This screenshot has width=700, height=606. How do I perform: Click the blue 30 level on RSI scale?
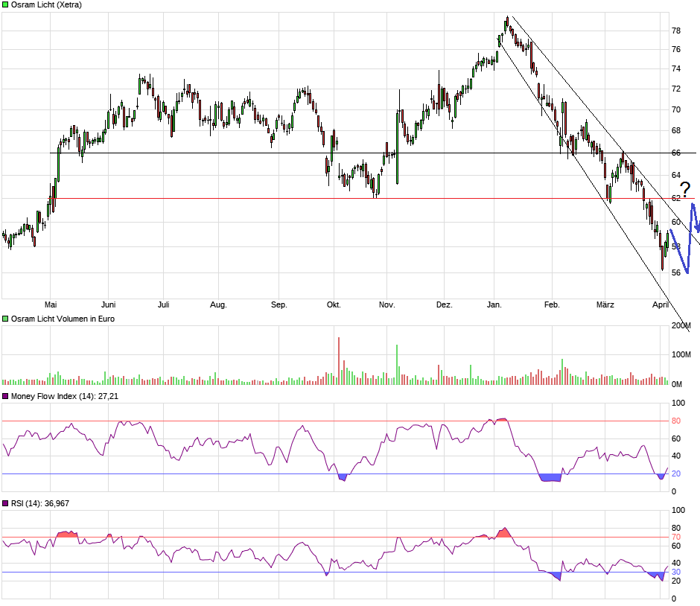pyautogui.click(x=676, y=572)
